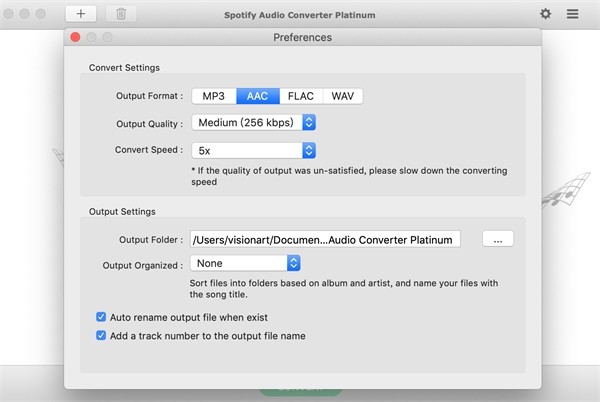
Task: Click the Output Format label
Action: point(149,96)
